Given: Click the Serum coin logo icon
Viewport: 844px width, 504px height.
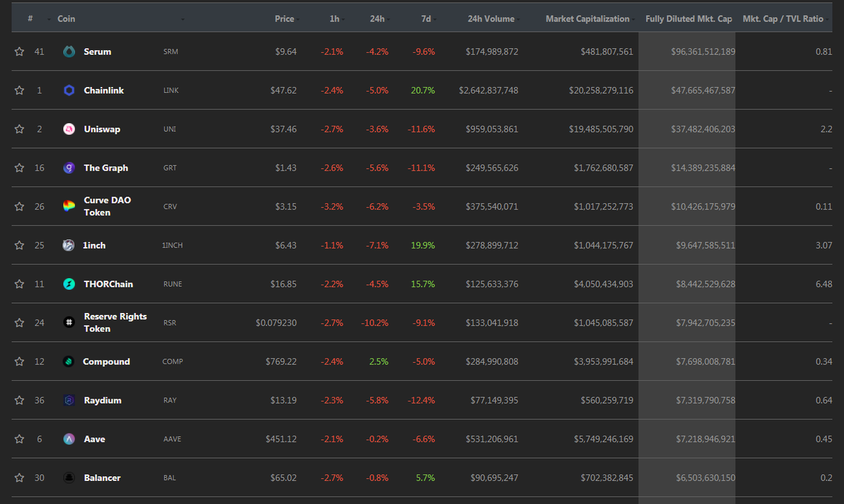Looking at the screenshot, I should (69, 51).
